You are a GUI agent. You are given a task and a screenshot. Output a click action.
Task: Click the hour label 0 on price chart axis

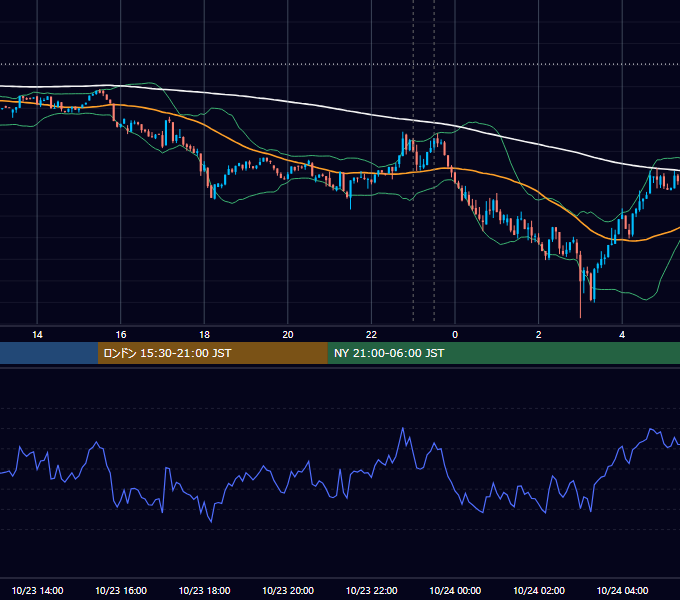pyautogui.click(x=455, y=335)
